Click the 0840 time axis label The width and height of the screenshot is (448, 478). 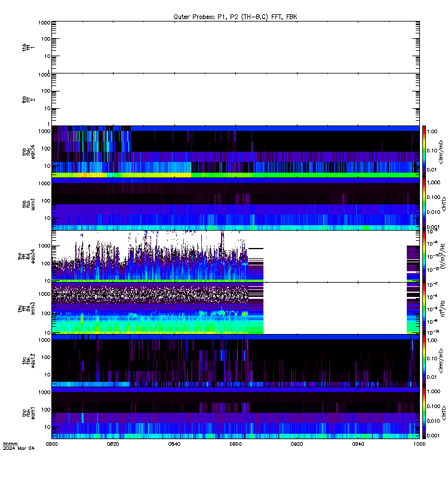[174, 444]
